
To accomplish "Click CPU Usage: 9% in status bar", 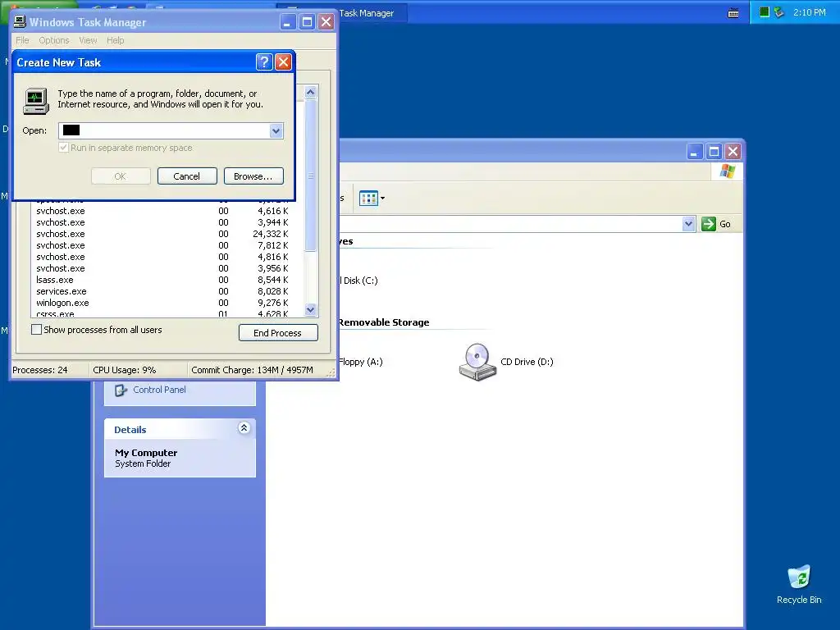I will click(125, 370).
